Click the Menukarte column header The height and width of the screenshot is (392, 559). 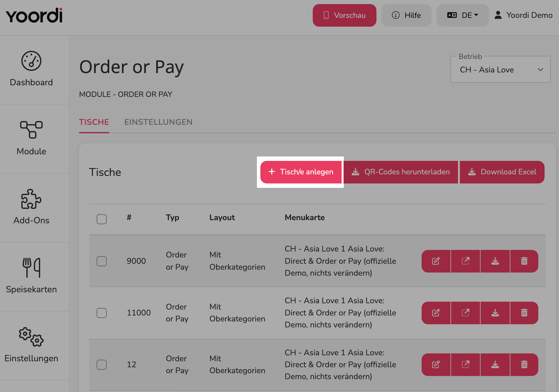(x=305, y=218)
